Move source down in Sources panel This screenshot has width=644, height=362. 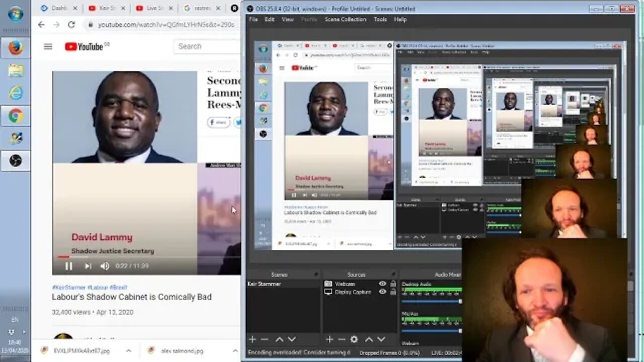tap(381, 339)
